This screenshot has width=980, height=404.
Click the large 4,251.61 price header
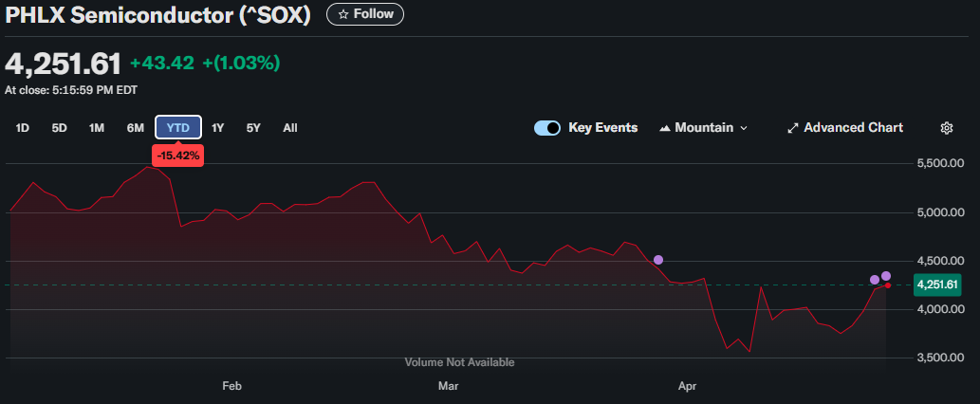tap(64, 64)
